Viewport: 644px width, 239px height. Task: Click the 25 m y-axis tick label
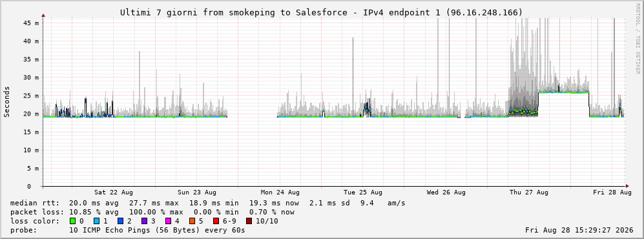[x=31, y=96]
